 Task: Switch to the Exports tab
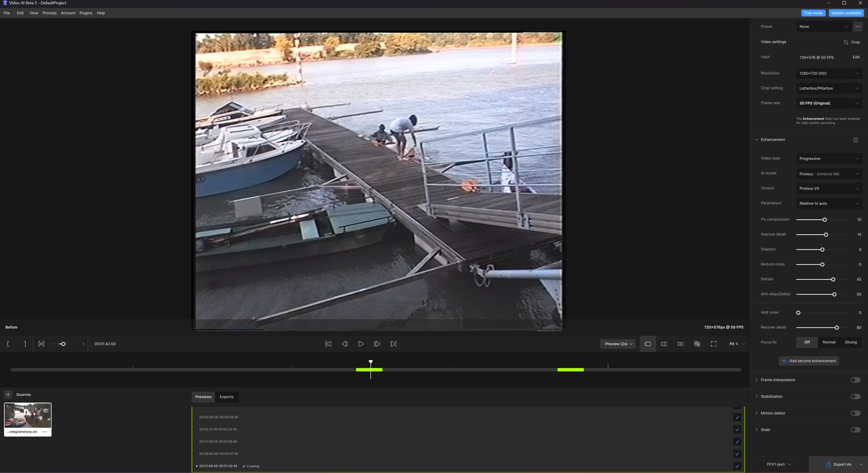click(226, 397)
